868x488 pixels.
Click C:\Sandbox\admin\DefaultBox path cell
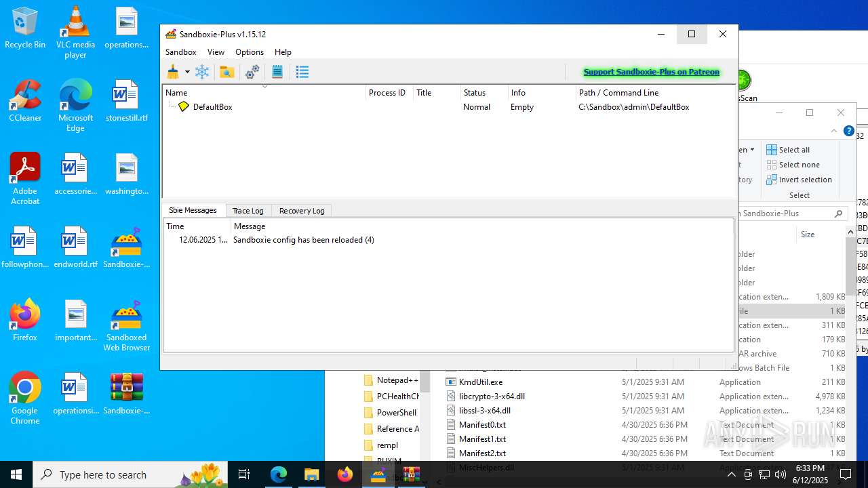[634, 107]
